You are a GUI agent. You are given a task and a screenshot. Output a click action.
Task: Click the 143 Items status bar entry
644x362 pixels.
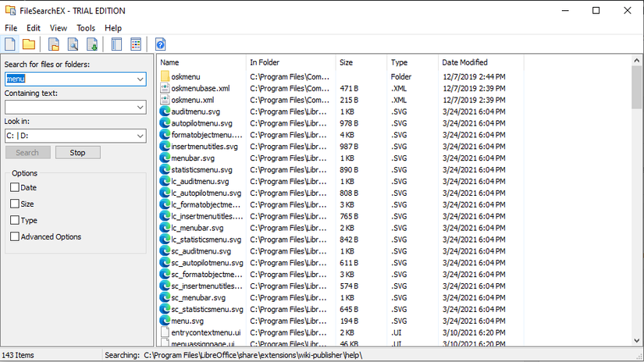(18, 355)
